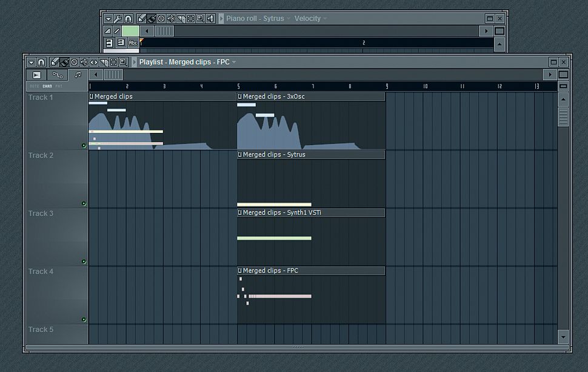This screenshot has width=588, height=372.
Task: Toggle the Piano roll portamento line button
Action: pyautogui.click(x=116, y=31)
